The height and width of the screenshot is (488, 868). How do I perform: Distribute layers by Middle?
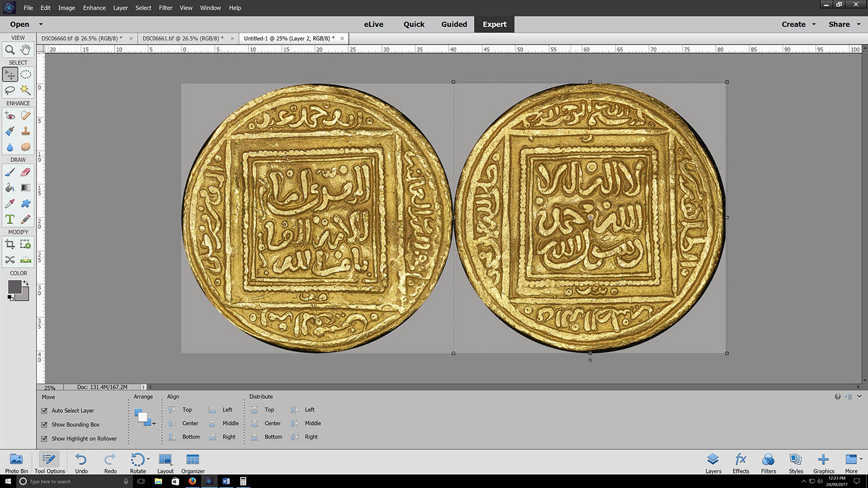306,423
